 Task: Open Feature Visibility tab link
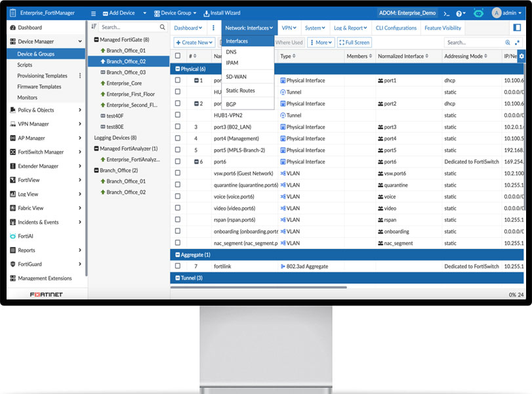pyautogui.click(x=443, y=28)
